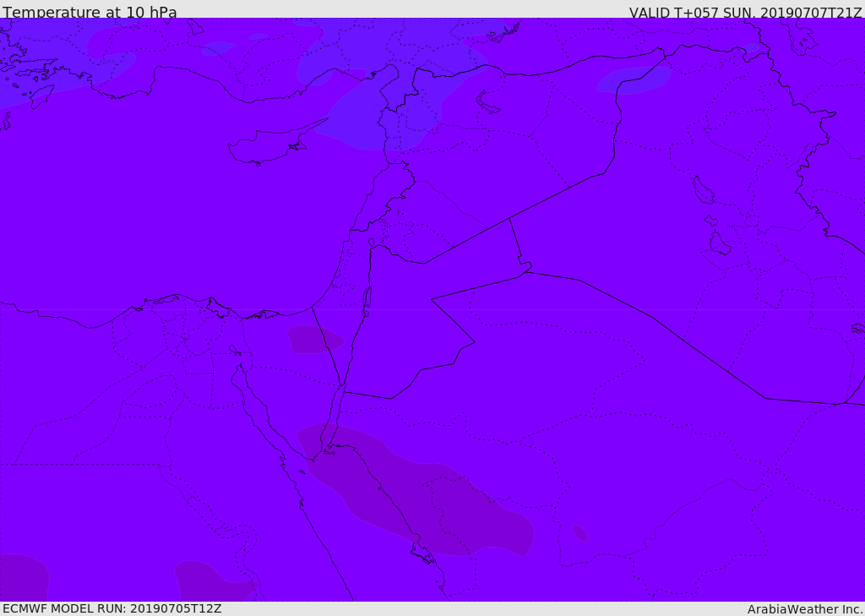Click the 'Temperature at 10 hPa' title
865x616 pixels.
pyautogui.click(x=90, y=12)
